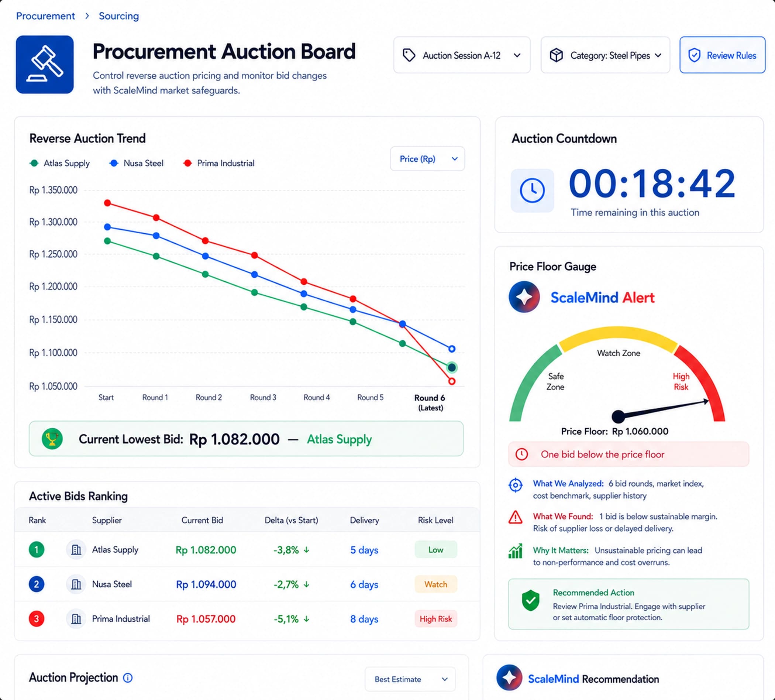Click the down arrow next to -3,8% delta
The height and width of the screenshot is (700, 775).
[x=306, y=550]
